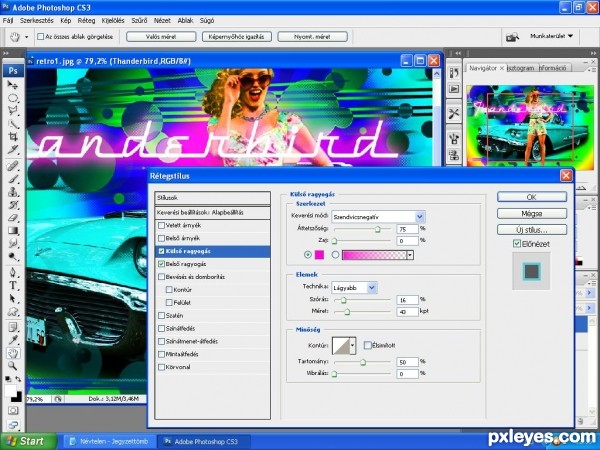Open the History panel dock icon
This screenshot has height=450, width=600.
coord(454,73)
